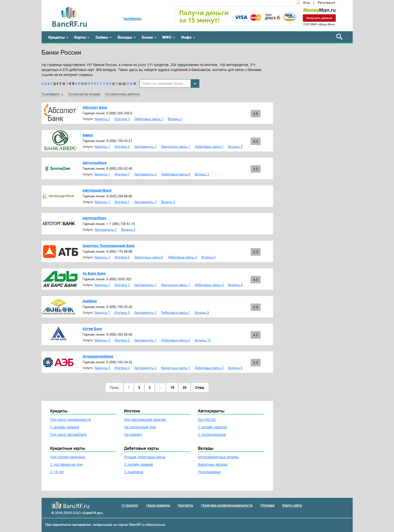Image resolution: width=394 pixels, height=532 pixels.
Task: Click Кредитные карты 6 for АТБ
Action: coord(149,257)
